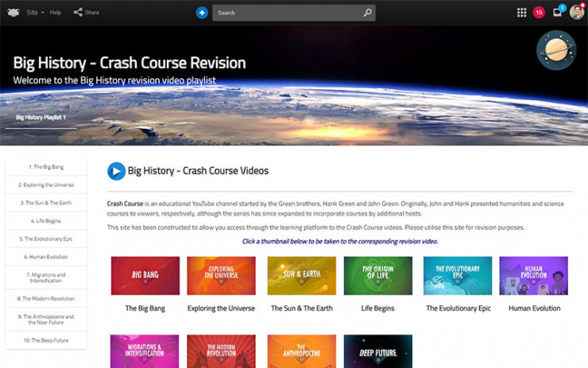Image resolution: width=588 pixels, height=368 pixels.
Task: Click the caption 'The Evolutionary Epic'
Action: pyautogui.click(x=458, y=308)
